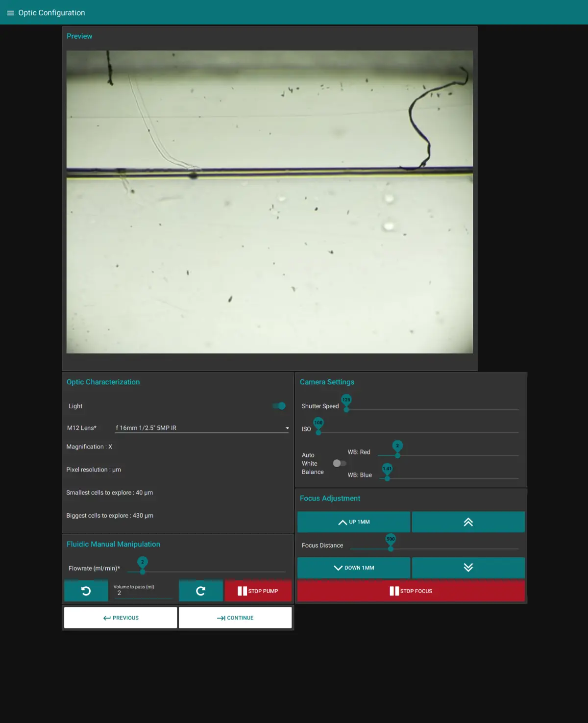Toggle the Light switch off
Viewport: 588px width, 723px height.
pyautogui.click(x=279, y=406)
